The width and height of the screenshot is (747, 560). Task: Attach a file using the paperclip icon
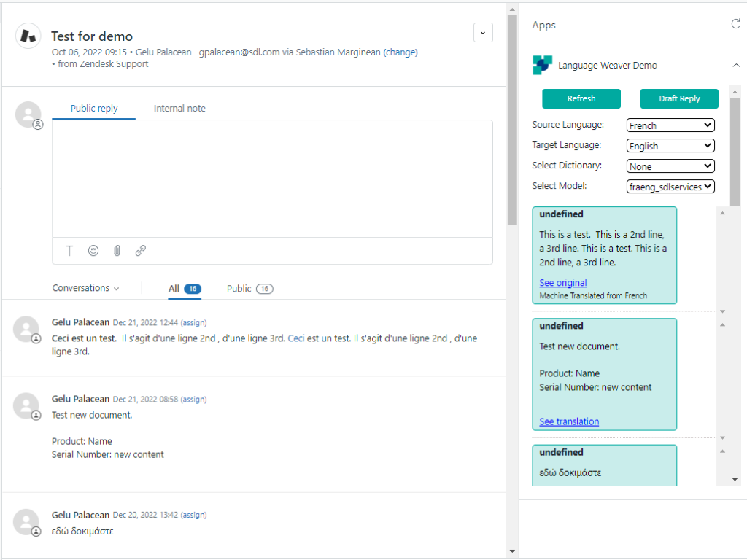click(117, 250)
